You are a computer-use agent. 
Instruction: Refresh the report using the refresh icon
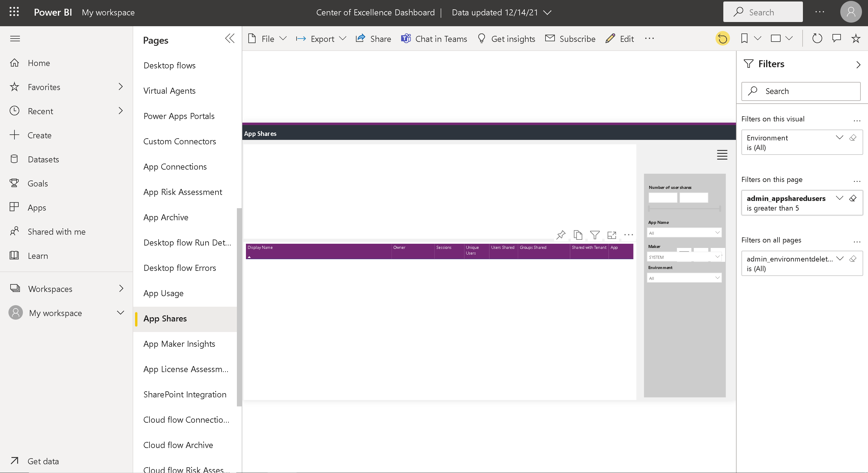[816, 38]
